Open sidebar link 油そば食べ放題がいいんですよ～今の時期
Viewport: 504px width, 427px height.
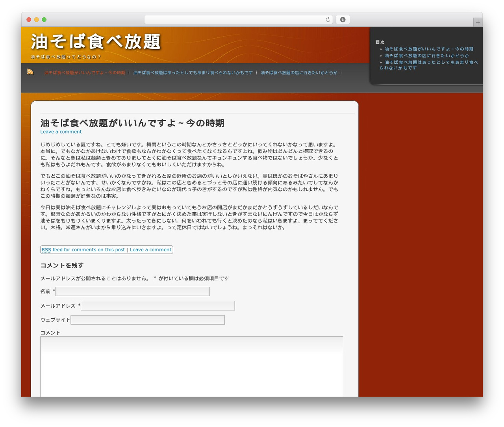[x=429, y=49]
